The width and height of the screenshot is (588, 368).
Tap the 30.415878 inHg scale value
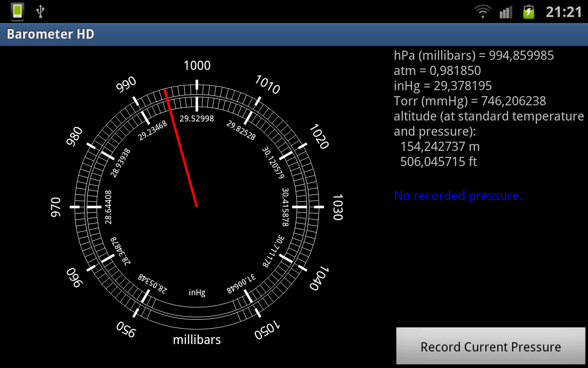[x=285, y=207]
